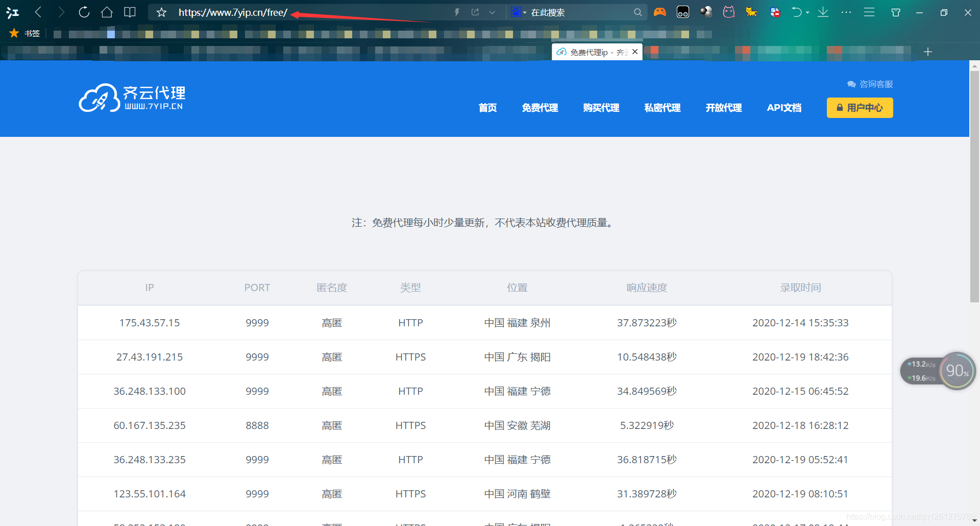Open the yellow cheetah extension icon
This screenshot has height=526, width=980.
pyautogui.click(x=751, y=12)
